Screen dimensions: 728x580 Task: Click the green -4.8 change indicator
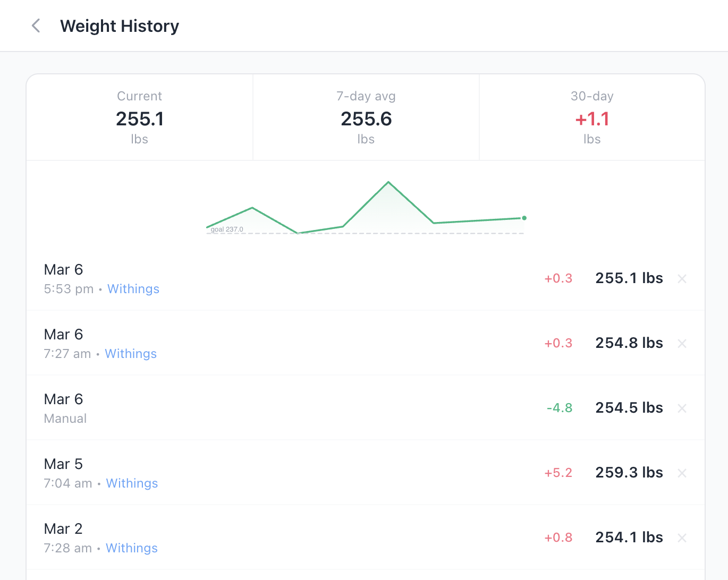558,408
